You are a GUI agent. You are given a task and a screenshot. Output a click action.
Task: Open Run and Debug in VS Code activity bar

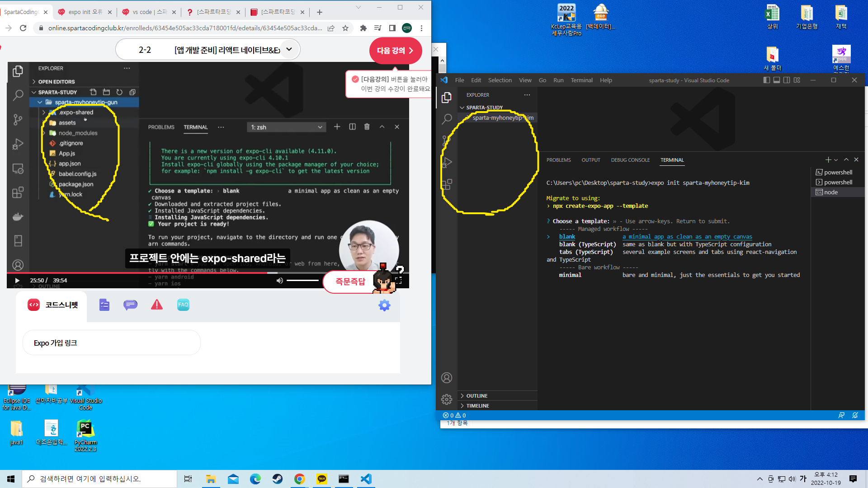click(x=447, y=162)
